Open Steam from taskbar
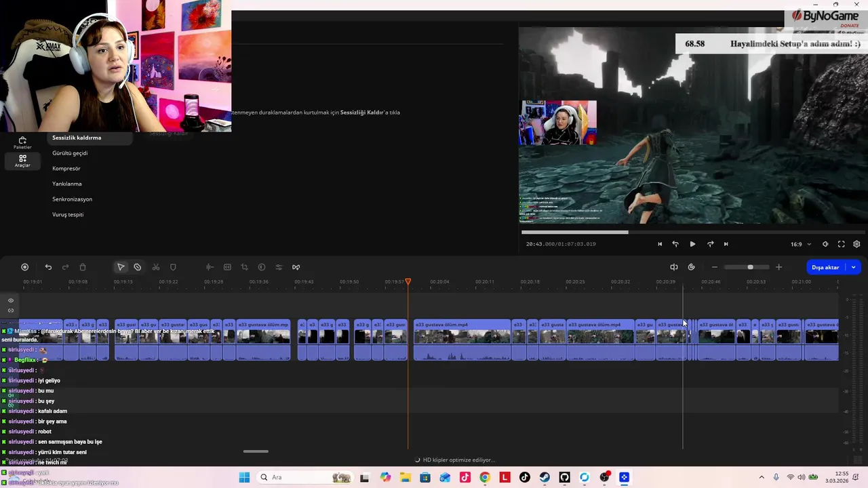The width and height of the screenshot is (868, 488). tap(545, 477)
